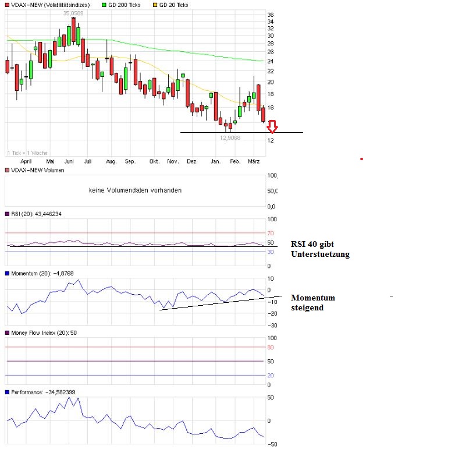This screenshot has width=476, height=449.
Task: Click the 24 price axis label
Action: pyautogui.click(x=271, y=61)
